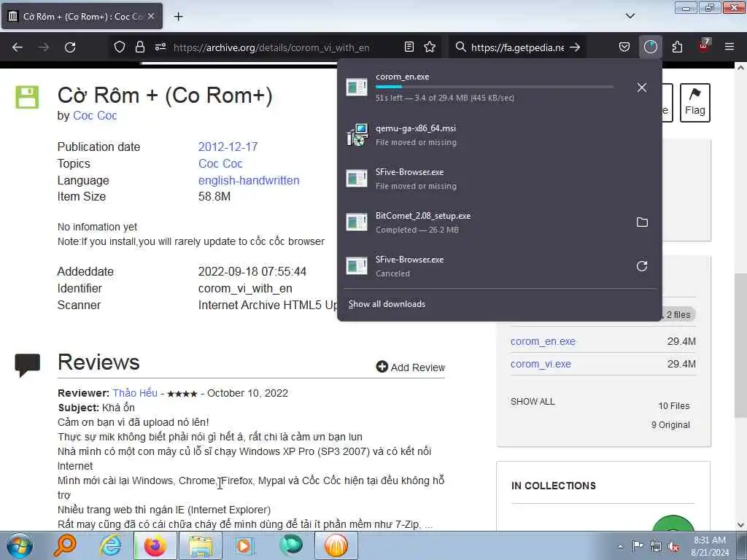Show BitComet_2.08_setup.exe in folder
This screenshot has height=560, width=747.
(x=642, y=222)
